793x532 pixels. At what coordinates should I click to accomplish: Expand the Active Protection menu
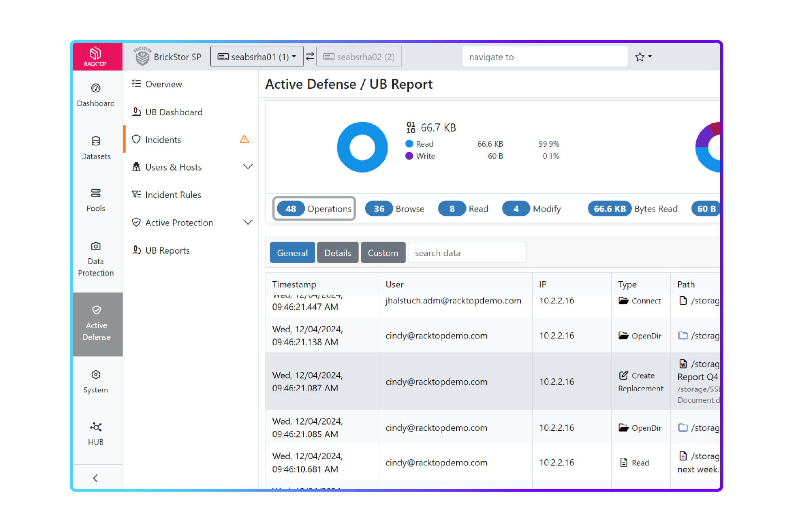point(248,222)
